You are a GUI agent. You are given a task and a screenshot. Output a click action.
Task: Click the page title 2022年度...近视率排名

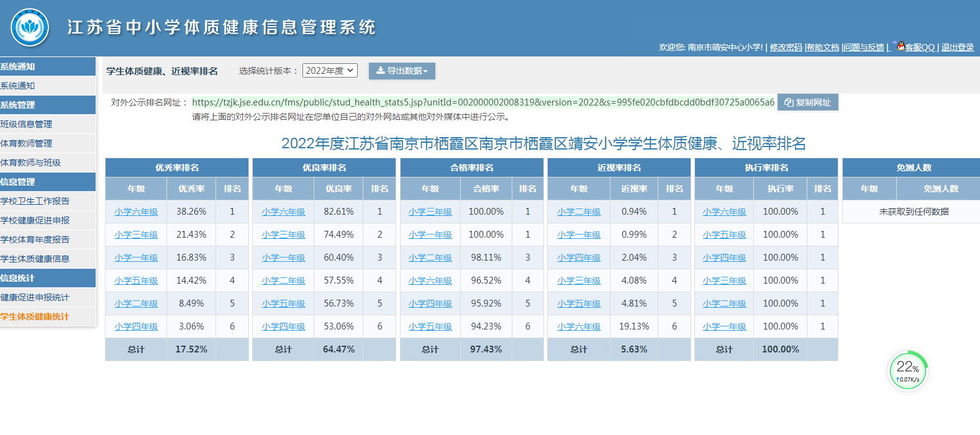[543, 143]
